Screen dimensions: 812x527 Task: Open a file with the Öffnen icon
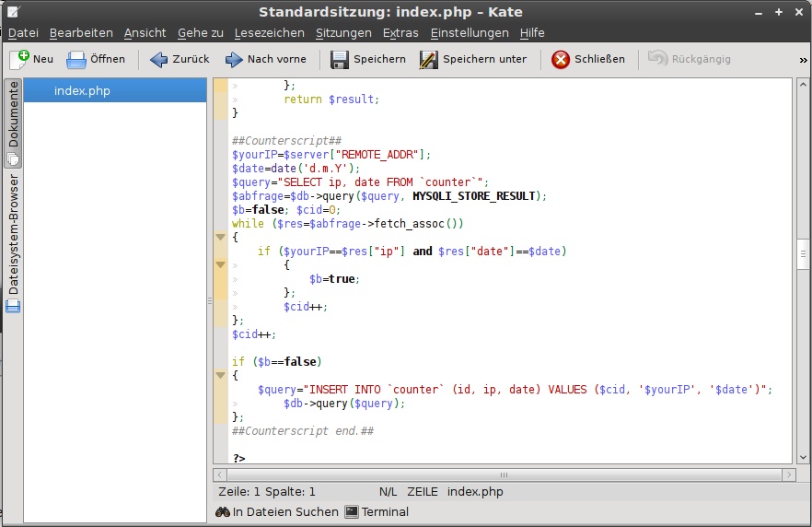pyautogui.click(x=76, y=59)
